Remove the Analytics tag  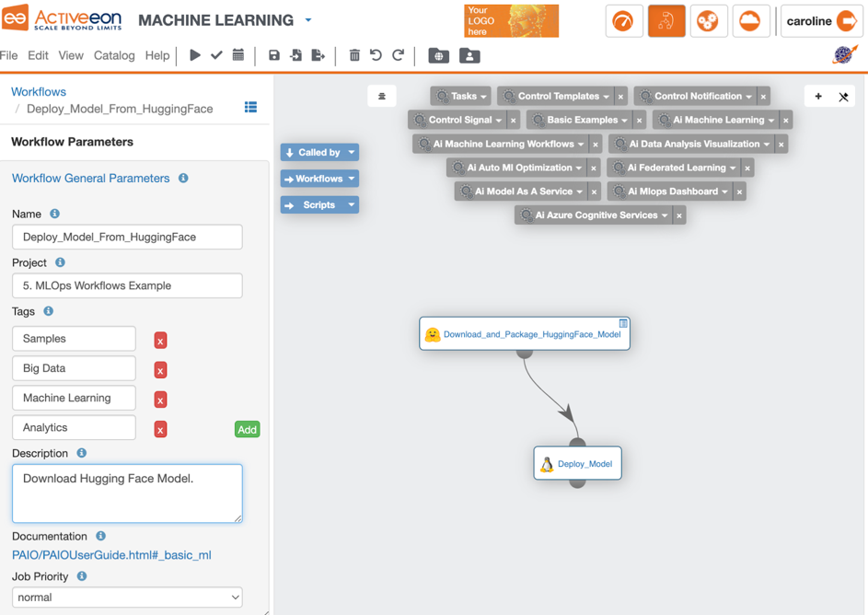pos(160,429)
